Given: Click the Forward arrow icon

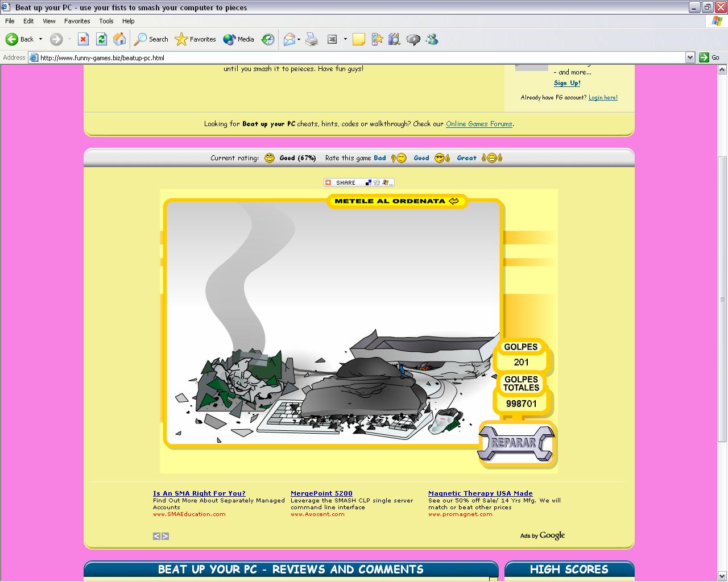Looking at the screenshot, I should click(56, 39).
